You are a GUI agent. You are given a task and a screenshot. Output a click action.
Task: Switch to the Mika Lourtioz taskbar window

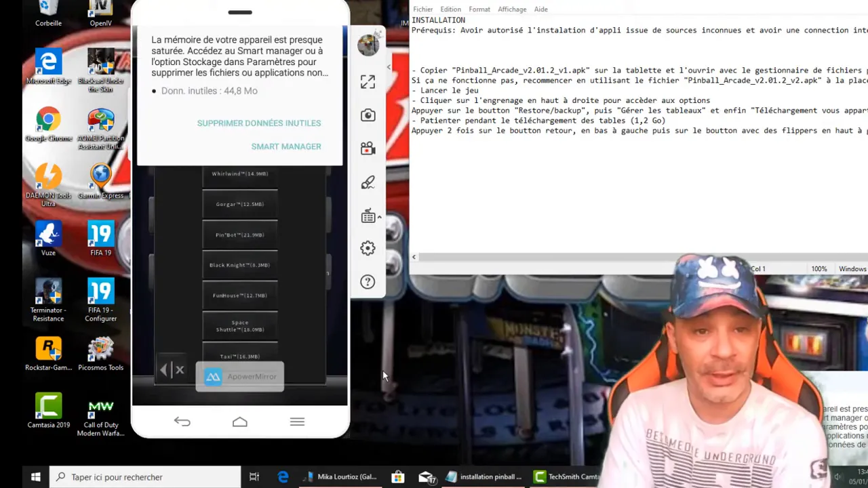tap(339, 477)
